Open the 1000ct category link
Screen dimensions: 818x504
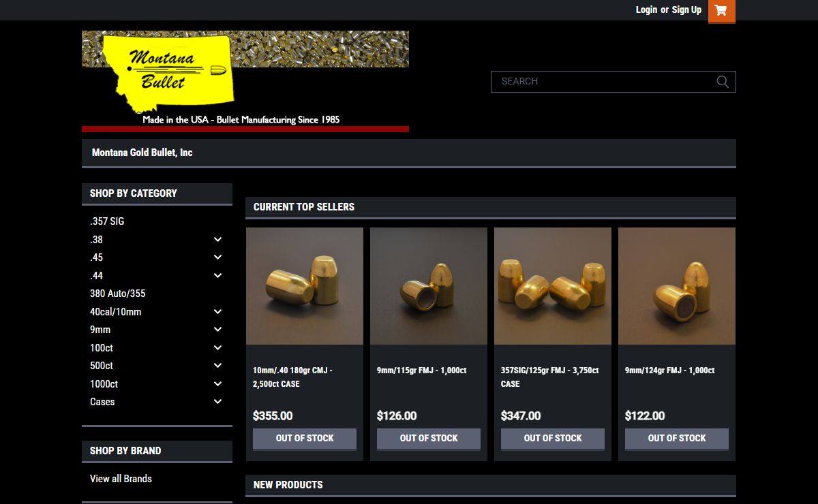104,384
